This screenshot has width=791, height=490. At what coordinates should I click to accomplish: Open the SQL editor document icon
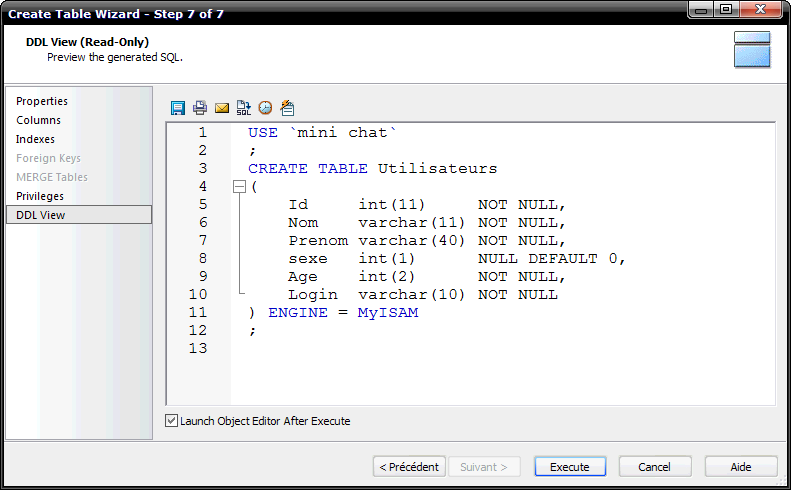click(x=244, y=108)
